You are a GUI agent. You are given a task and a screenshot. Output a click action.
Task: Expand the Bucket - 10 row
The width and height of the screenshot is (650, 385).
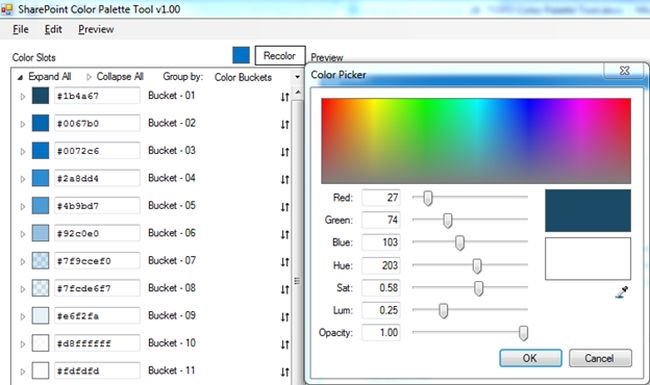point(23,344)
